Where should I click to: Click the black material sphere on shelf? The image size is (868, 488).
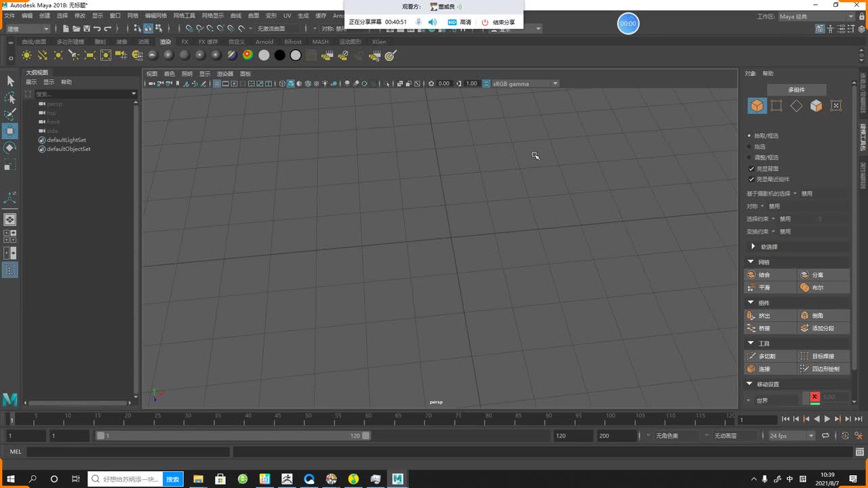(279, 56)
